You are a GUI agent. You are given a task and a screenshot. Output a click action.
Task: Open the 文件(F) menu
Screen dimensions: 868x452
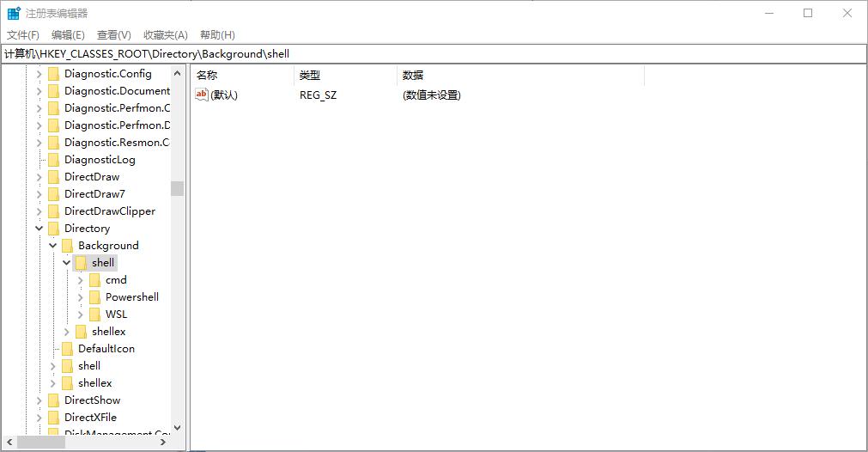pos(22,35)
